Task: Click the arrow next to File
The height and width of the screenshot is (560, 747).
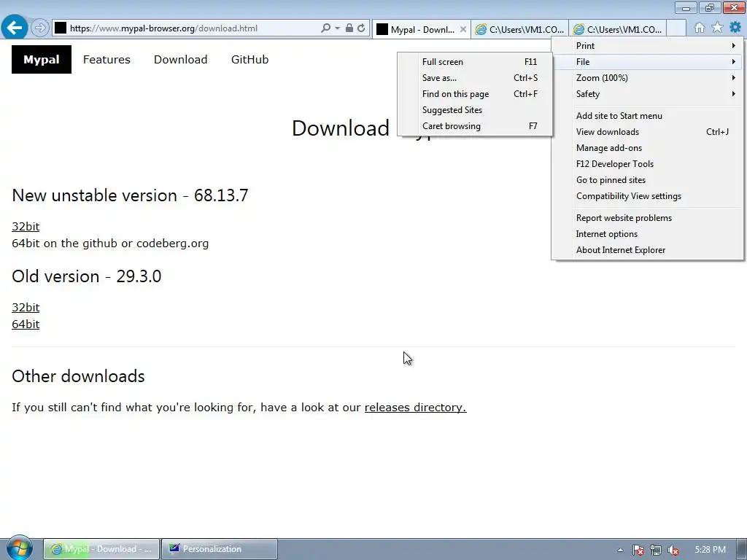Action: (734, 61)
